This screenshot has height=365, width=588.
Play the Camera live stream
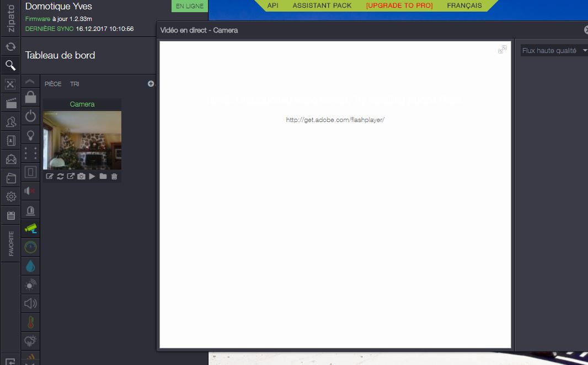tap(92, 177)
